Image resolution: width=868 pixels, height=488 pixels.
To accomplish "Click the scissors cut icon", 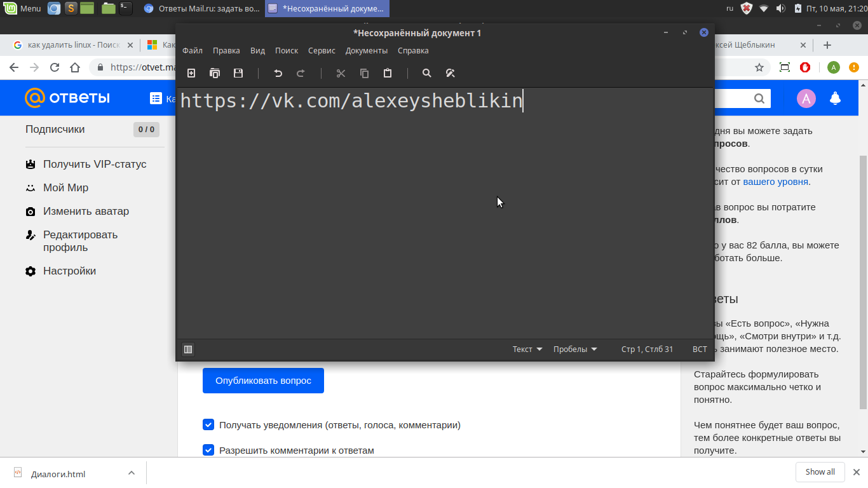I will pos(341,73).
